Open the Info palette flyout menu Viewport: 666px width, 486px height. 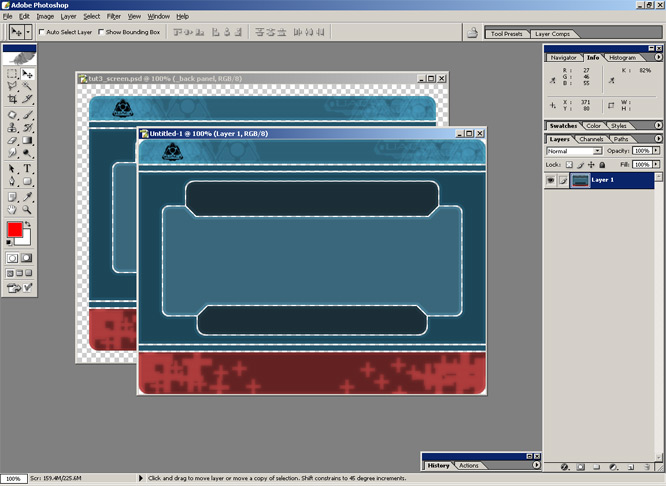(x=658, y=57)
